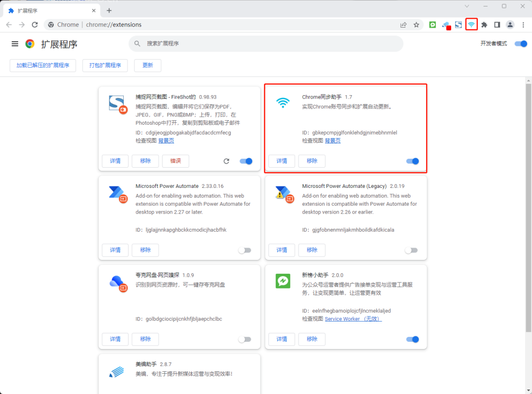
Task: Open 详情 for the FireShot extension
Action: tap(115, 161)
